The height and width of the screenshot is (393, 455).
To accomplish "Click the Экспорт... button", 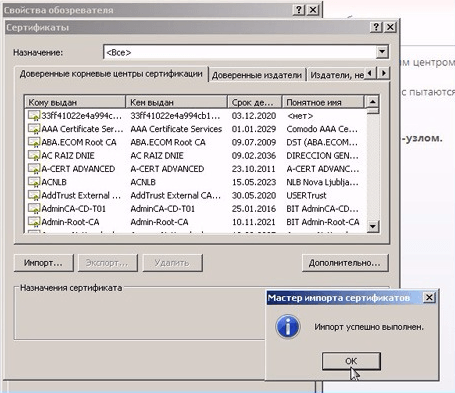I will pyautogui.click(x=107, y=263).
